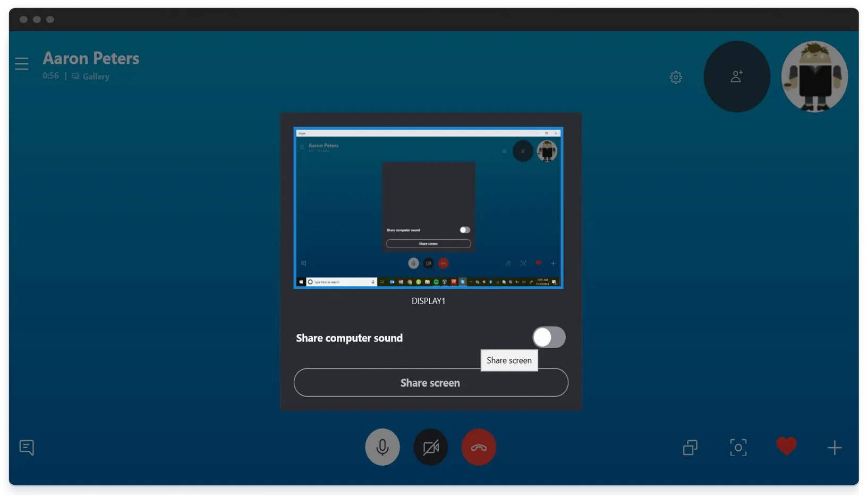Send a heart reaction
The image size is (868, 496).
[x=786, y=446]
